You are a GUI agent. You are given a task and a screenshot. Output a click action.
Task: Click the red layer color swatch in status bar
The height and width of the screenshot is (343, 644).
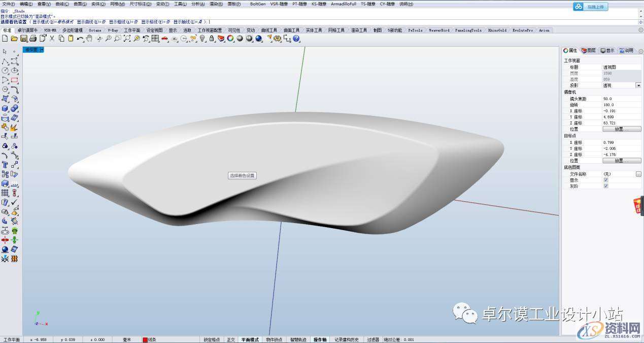coord(145,339)
